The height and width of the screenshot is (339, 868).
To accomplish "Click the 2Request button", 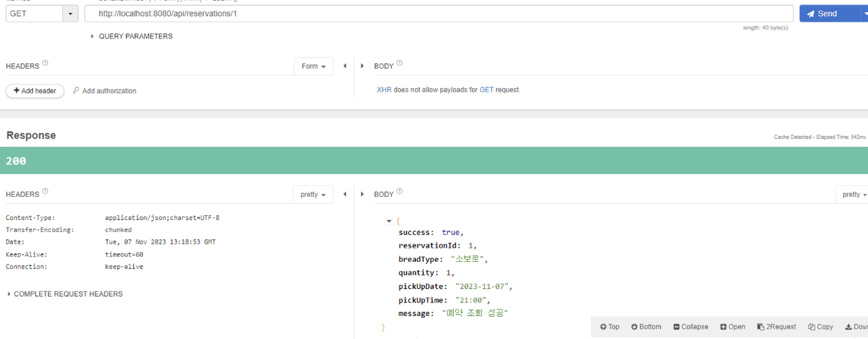I will tap(777, 327).
